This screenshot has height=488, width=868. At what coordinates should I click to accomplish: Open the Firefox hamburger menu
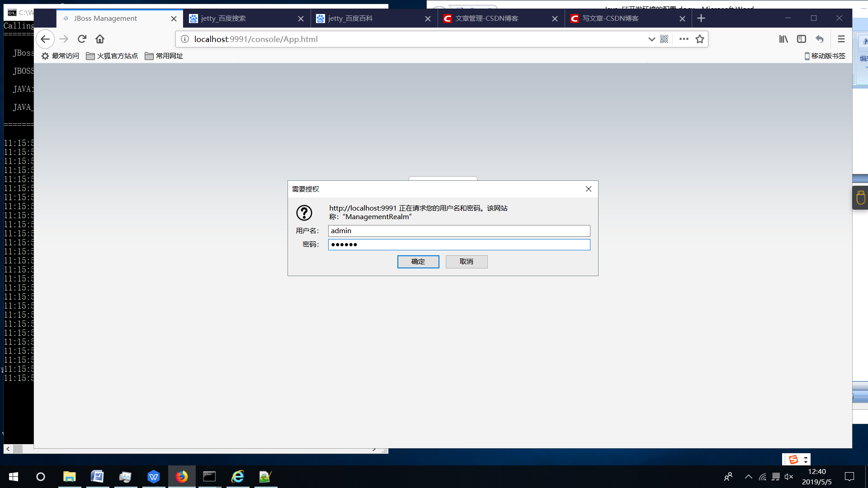841,39
